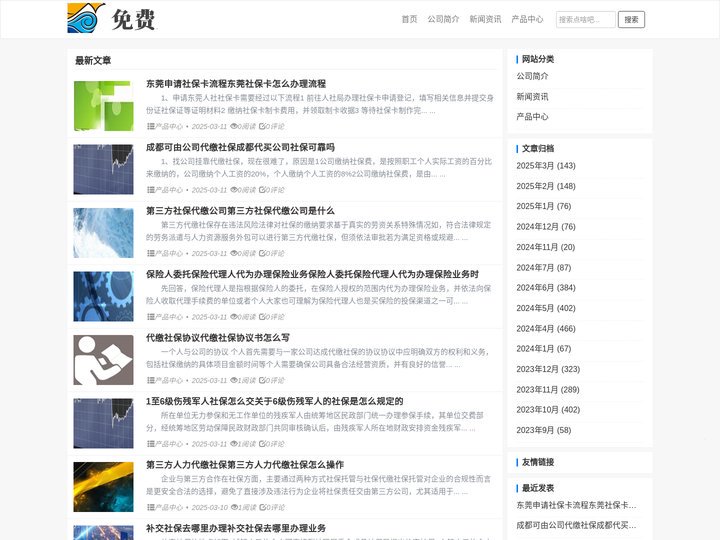Open article 成都可由公司代缴社保成都代买公司社保可靠吗
This screenshot has width=720, height=540.
pos(240,147)
